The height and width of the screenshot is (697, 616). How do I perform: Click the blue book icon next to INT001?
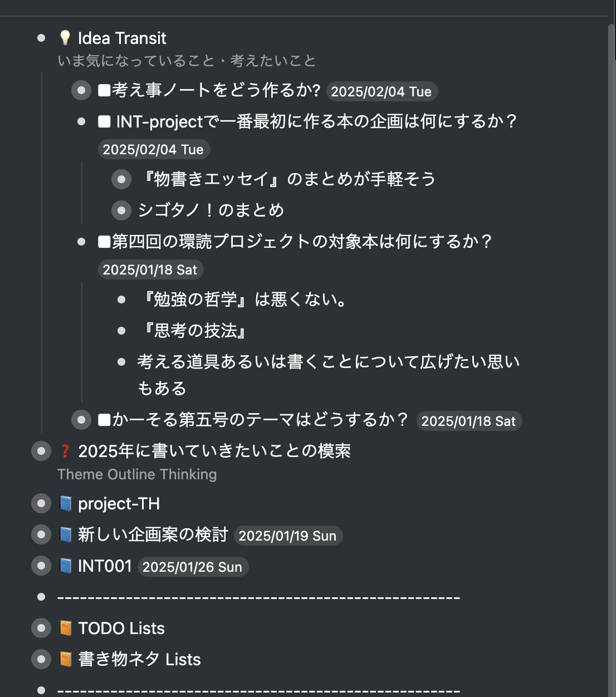[65, 566]
